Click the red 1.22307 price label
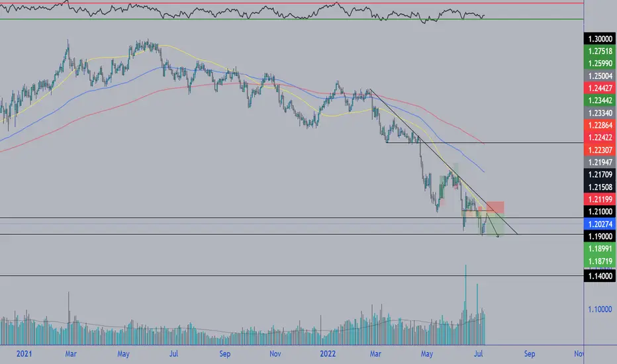Screen dimensions: 617x364 (x=600, y=150)
